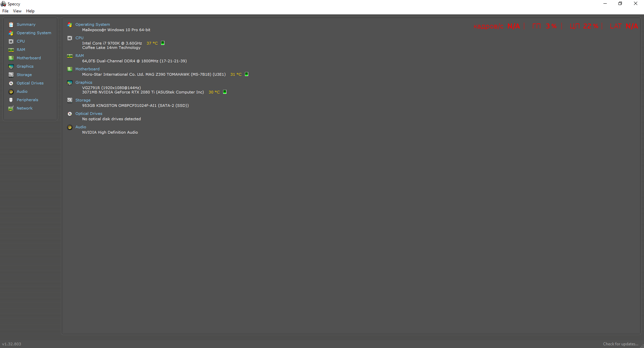Click the graphics temperature value 30 °C
Screen dimensions: 644x348
click(x=214, y=92)
